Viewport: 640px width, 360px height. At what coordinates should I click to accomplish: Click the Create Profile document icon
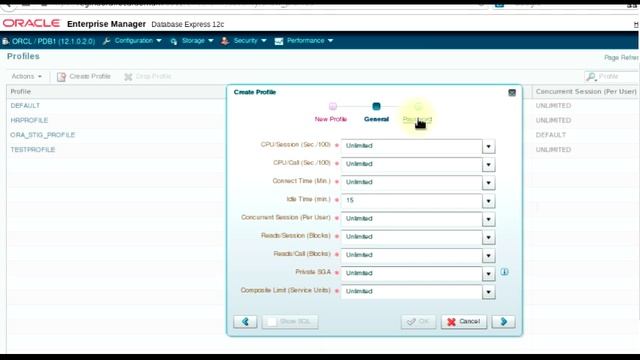click(61, 77)
